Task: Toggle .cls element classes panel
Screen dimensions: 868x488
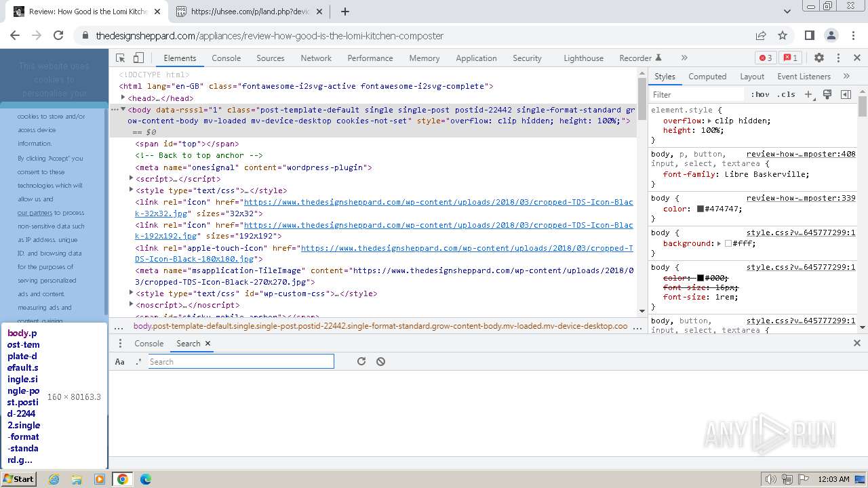Action: coord(786,95)
